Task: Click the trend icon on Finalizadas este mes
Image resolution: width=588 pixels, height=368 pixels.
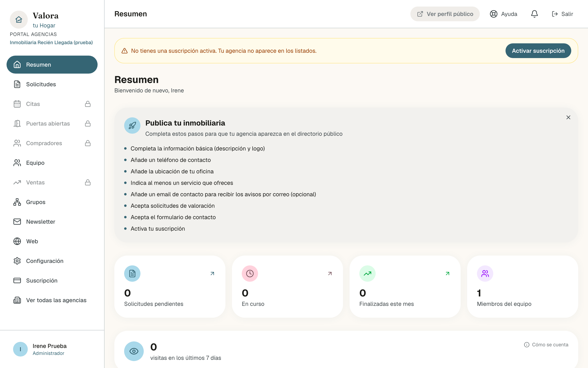Action: point(367,274)
